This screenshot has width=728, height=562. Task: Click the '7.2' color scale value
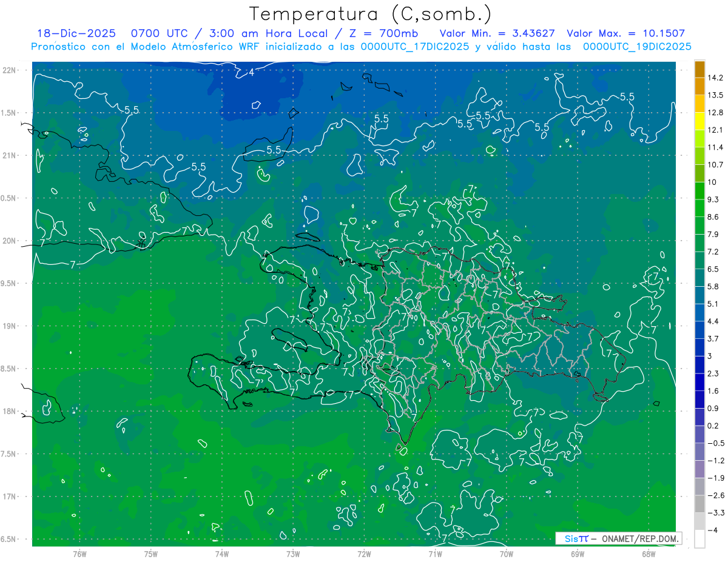(x=713, y=252)
